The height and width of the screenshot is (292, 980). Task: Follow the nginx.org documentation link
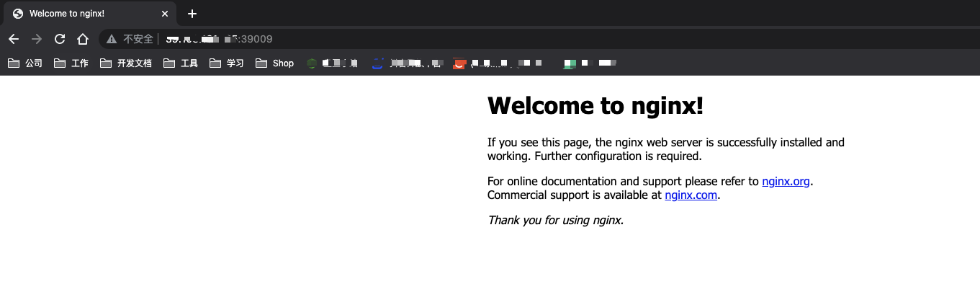point(786,182)
